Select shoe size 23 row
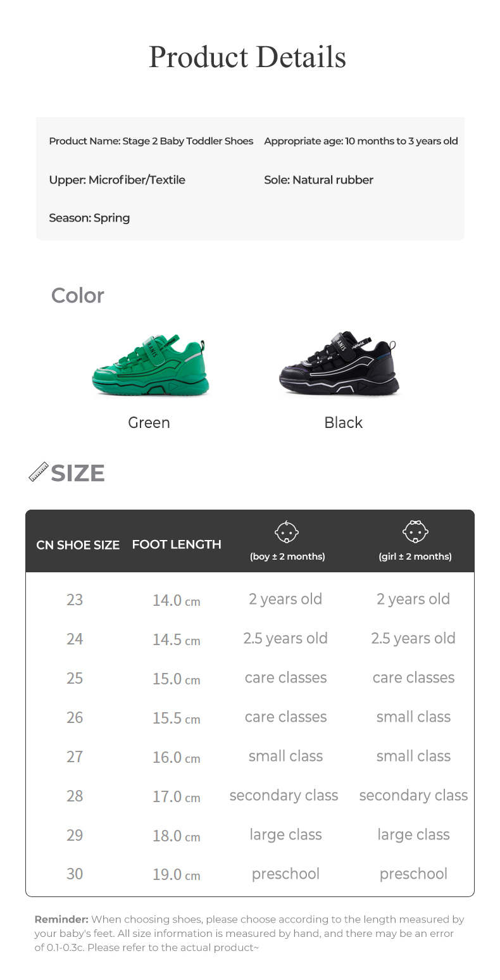The image size is (500, 980). point(75,599)
